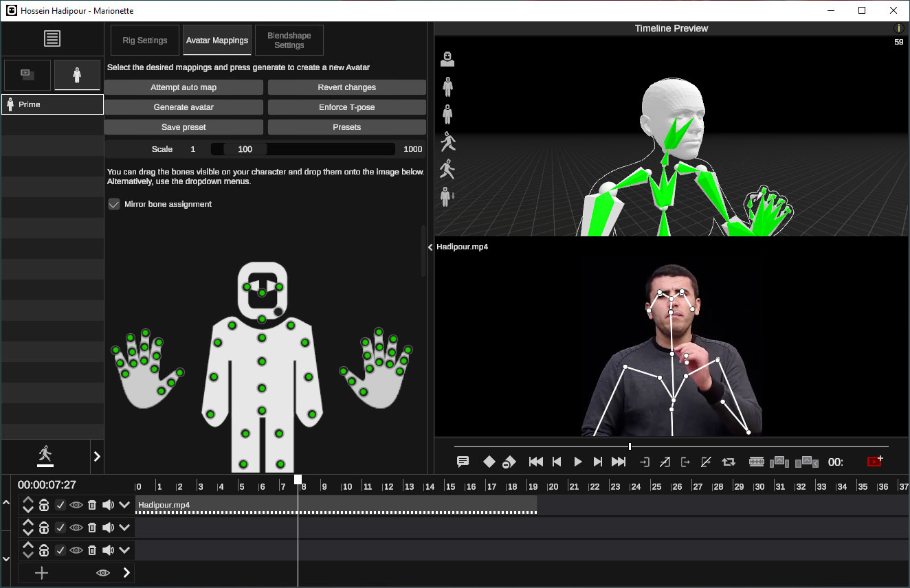Lock the first timeline track
The width and height of the screenshot is (910, 588).
(43, 505)
